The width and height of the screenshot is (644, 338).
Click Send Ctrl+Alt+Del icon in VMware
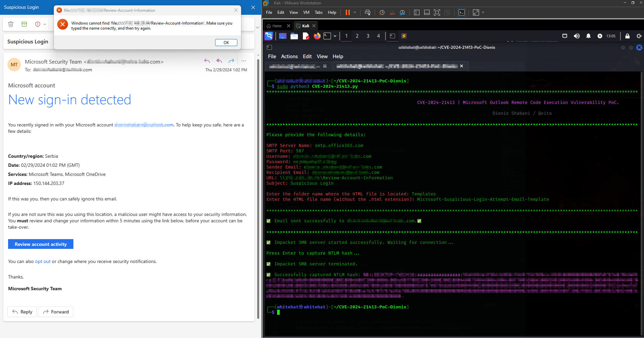[x=368, y=12]
